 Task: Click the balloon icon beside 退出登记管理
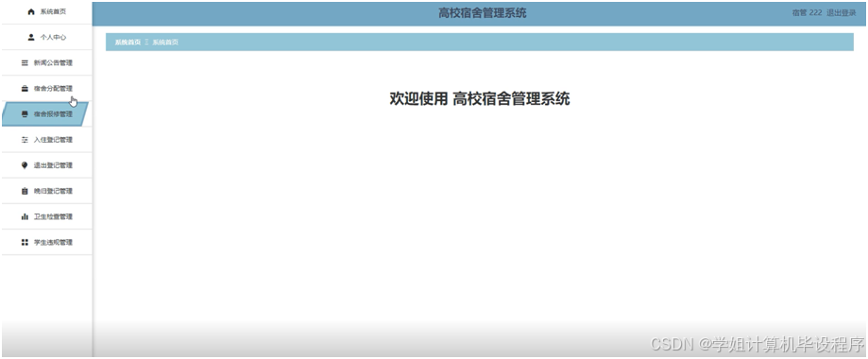coord(25,165)
